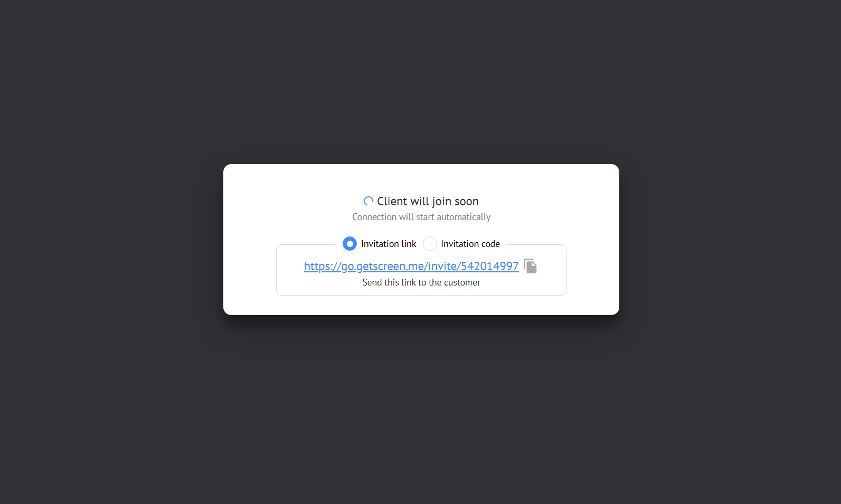Screen dimensions: 841x504
Task: Select the Invitation code radio button
Action: click(x=430, y=243)
